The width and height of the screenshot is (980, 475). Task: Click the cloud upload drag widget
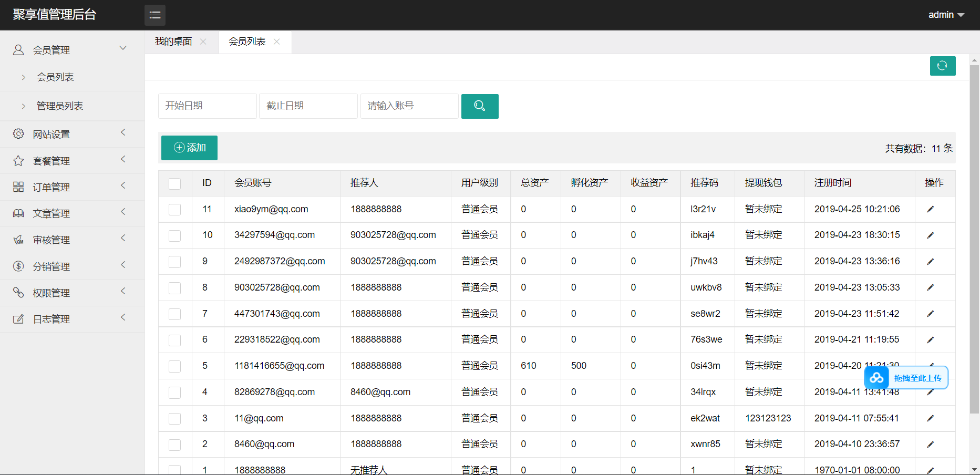[x=906, y=378]
